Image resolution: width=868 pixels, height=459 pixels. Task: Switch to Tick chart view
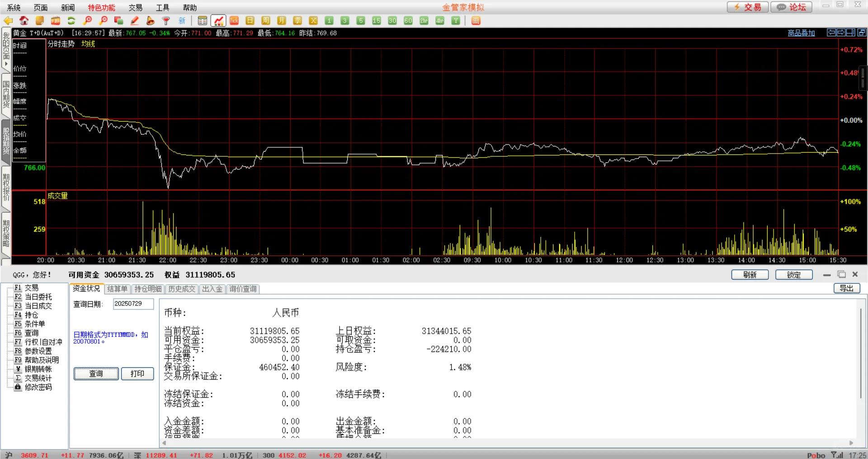point(234,21)
